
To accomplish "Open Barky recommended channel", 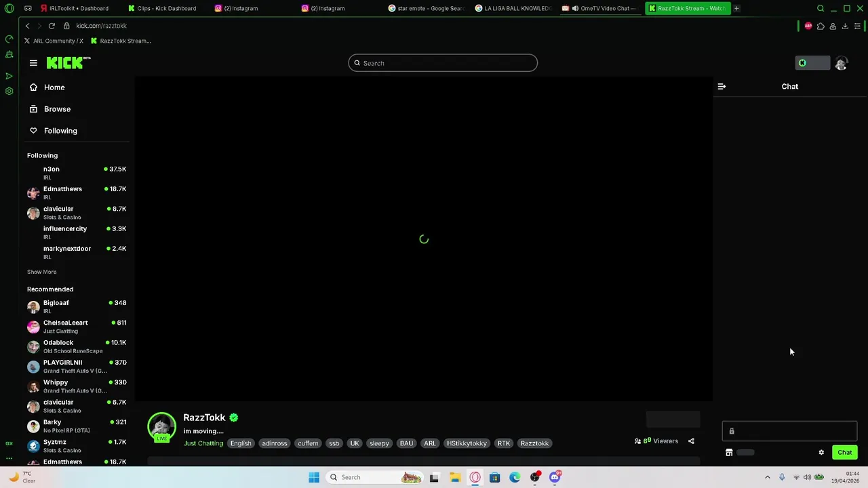I will (x=77, y=426).
